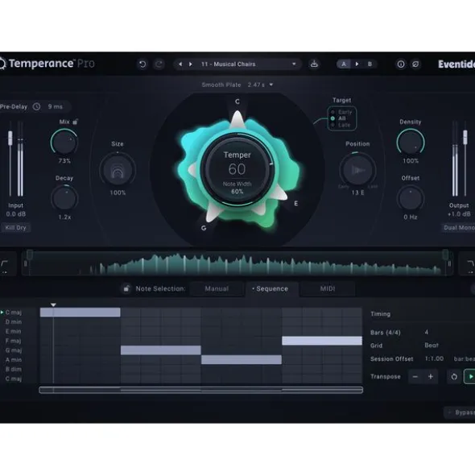Toggle the Pre-Delay tempo sync clock icon
This screenshot has height=476, width=475.
[36, 106]
